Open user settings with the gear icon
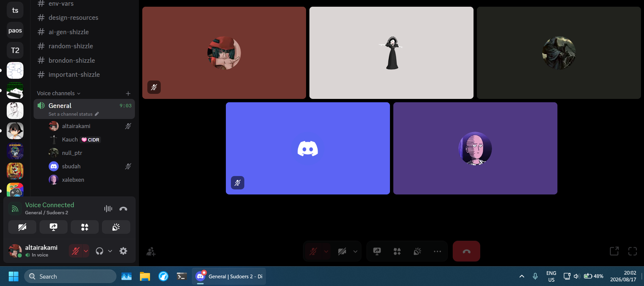Screen dimensions: 644x286 click(x=123, y=251)
